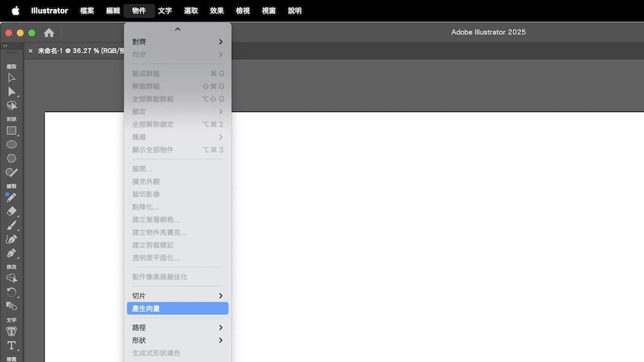Select the Eraser tool

click(12, 211)
